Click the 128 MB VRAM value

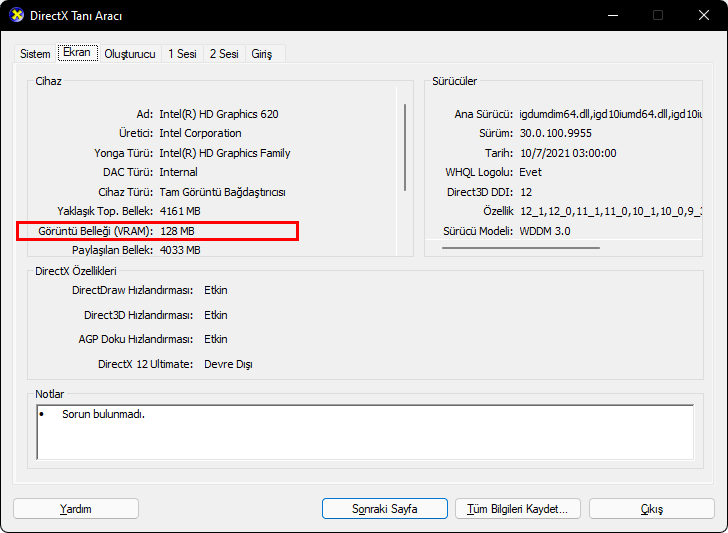[x=177, y=231]
